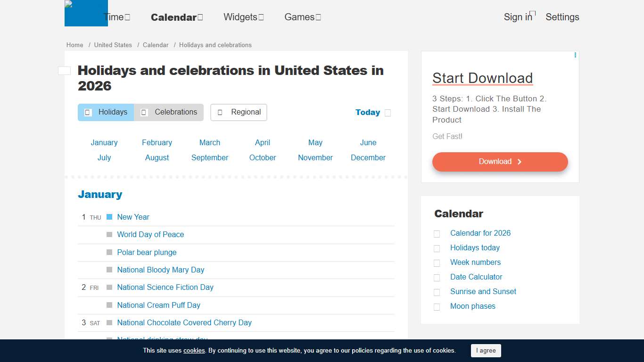Image resolution: width=644 pixels, height=362 pixels.
Task: Click the Date Calculator icon
Action: tap(437, 277)
